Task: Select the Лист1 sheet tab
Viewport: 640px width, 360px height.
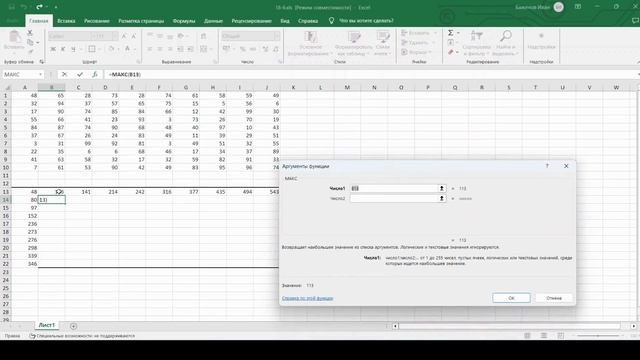Action: [47, 325]
